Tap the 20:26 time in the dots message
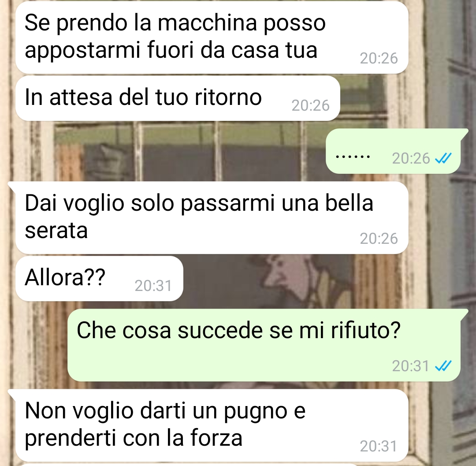 (411, 158)
